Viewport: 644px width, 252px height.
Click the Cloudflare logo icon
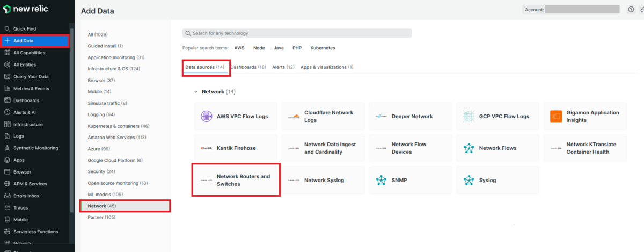click(294, 117)
